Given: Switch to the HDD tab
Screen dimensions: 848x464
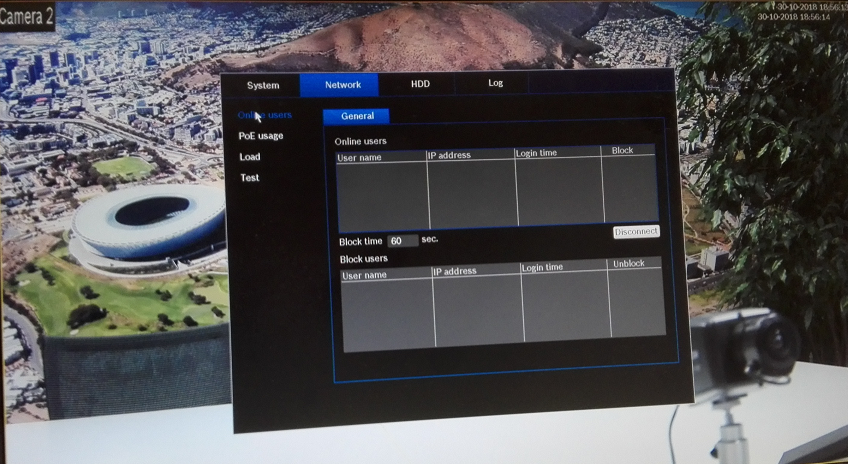Looking at the screenshot, I should (x=420, y=84).
